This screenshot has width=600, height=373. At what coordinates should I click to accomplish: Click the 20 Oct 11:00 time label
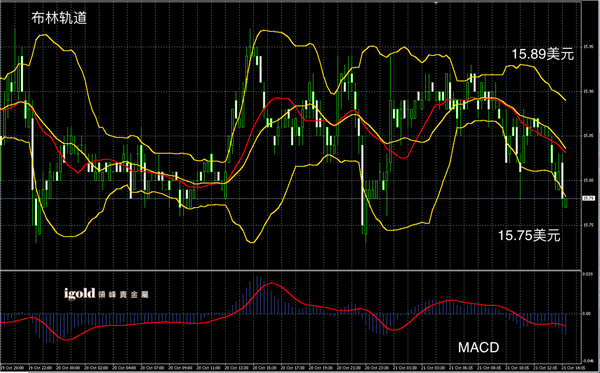(x=209, y=368)
